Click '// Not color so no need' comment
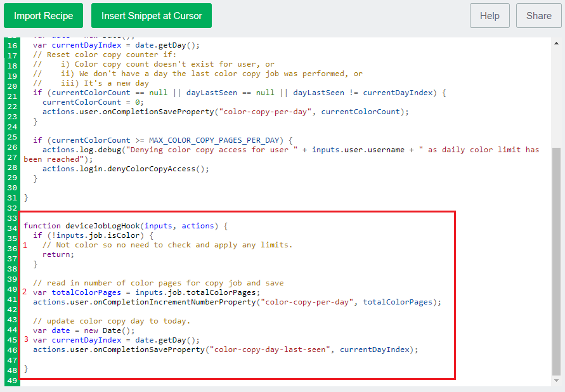This screenshot has width=565, height=392. pyautogui.click(x=167, y=245)
